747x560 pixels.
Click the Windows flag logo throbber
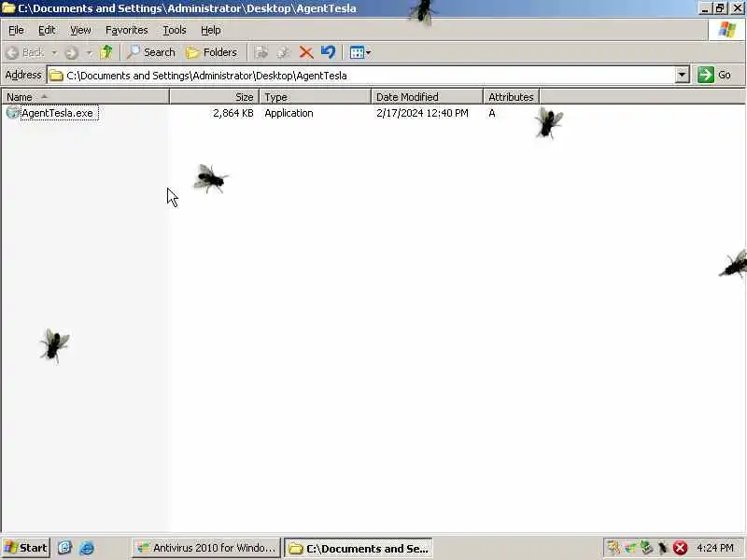(726, 30)
